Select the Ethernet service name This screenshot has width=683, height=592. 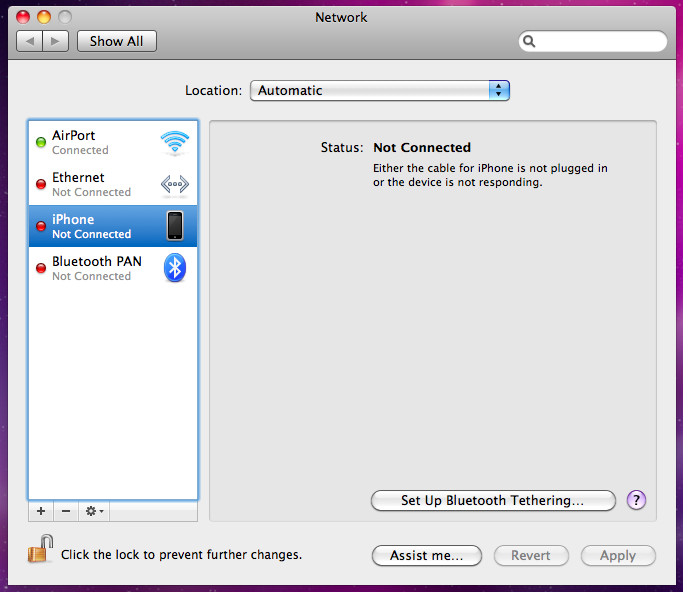(x=78, y=177)
